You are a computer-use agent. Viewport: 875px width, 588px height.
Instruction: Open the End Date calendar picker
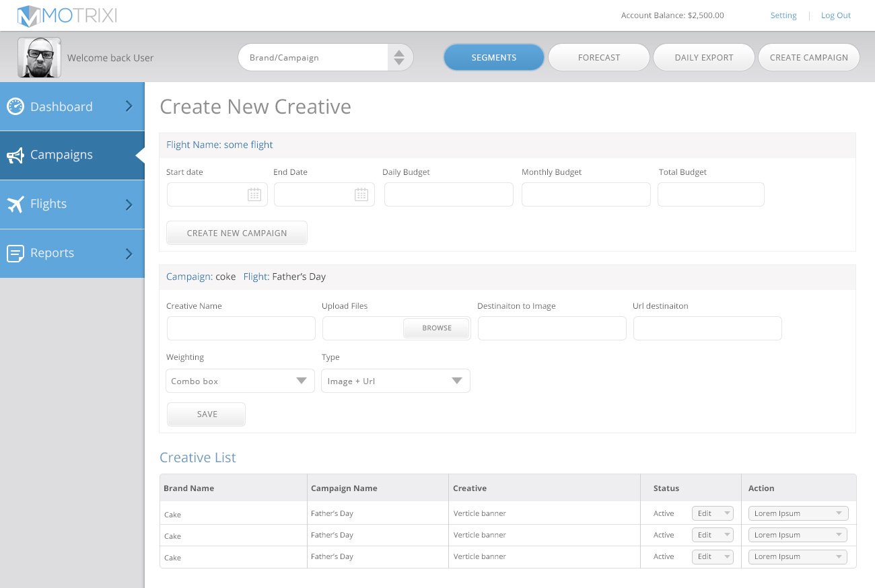[x=361, y=194]
